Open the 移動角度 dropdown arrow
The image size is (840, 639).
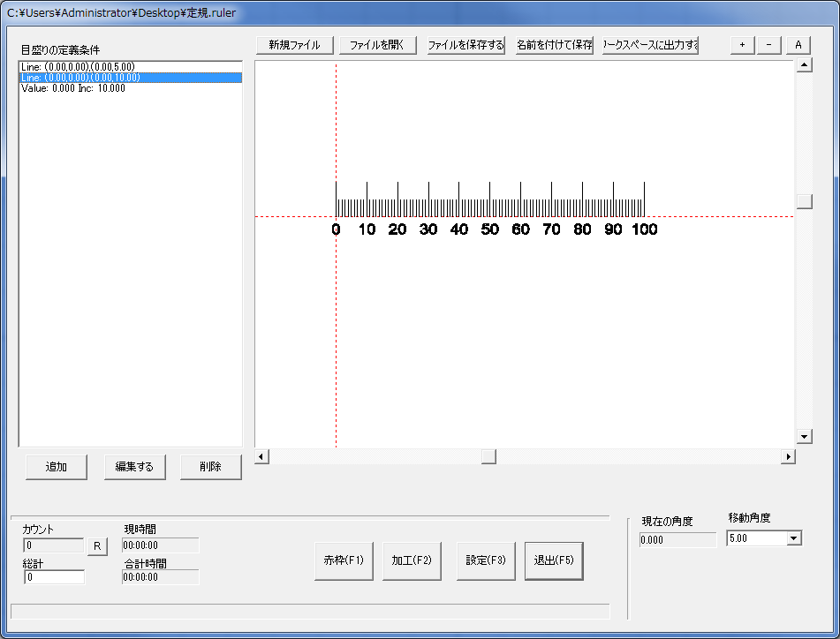[794, 538]
